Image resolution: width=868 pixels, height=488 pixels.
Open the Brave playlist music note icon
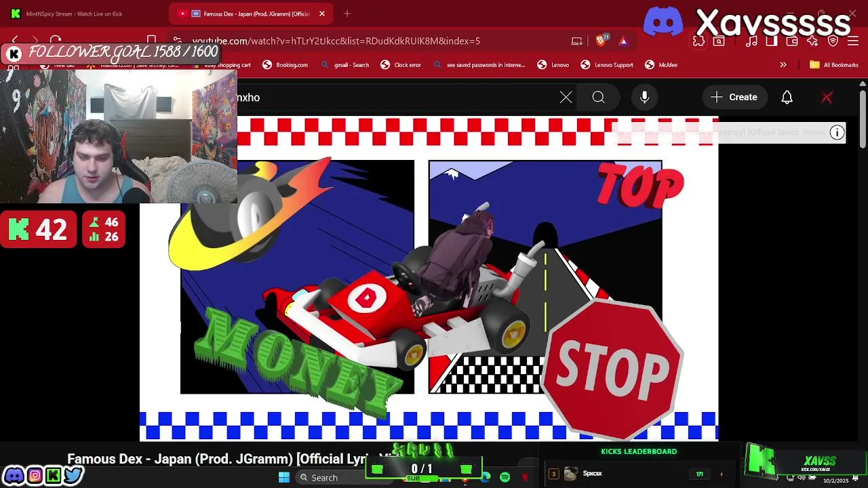click(x=751, y=41)
